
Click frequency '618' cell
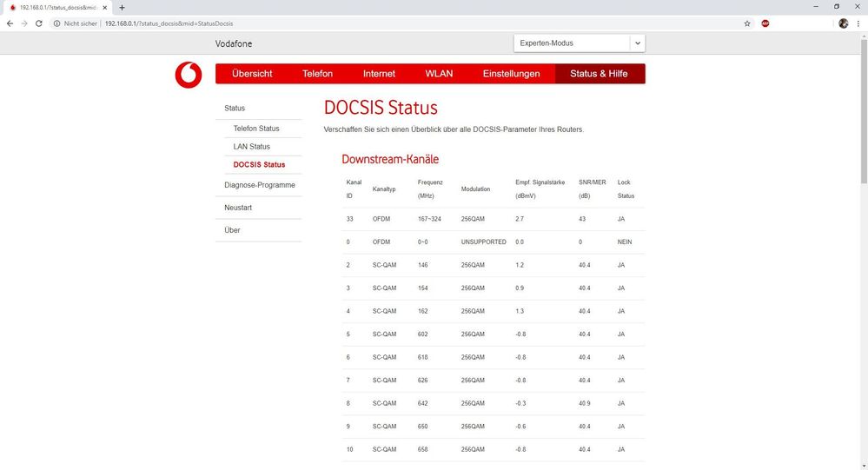423,358
